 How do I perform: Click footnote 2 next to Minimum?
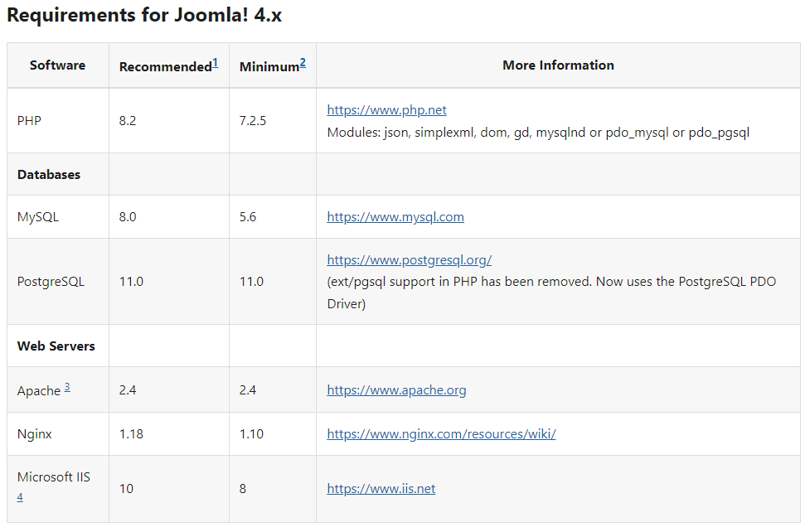point(303,63)
